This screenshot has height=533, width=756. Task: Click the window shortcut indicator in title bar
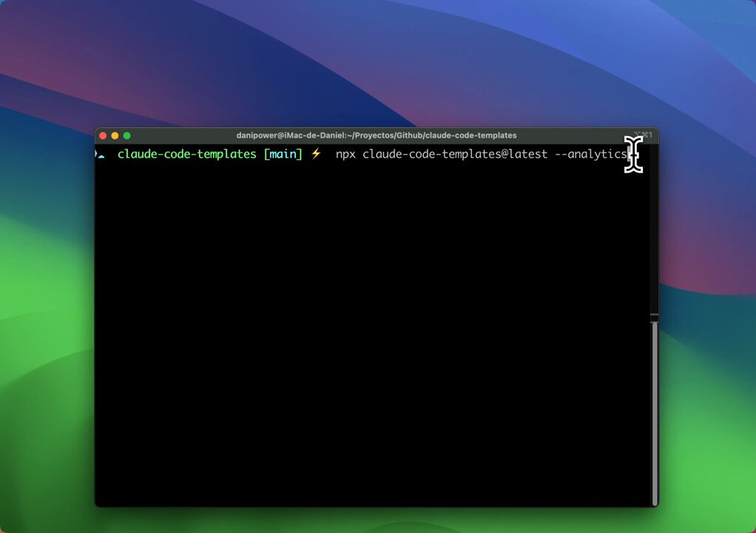point(644,135)
